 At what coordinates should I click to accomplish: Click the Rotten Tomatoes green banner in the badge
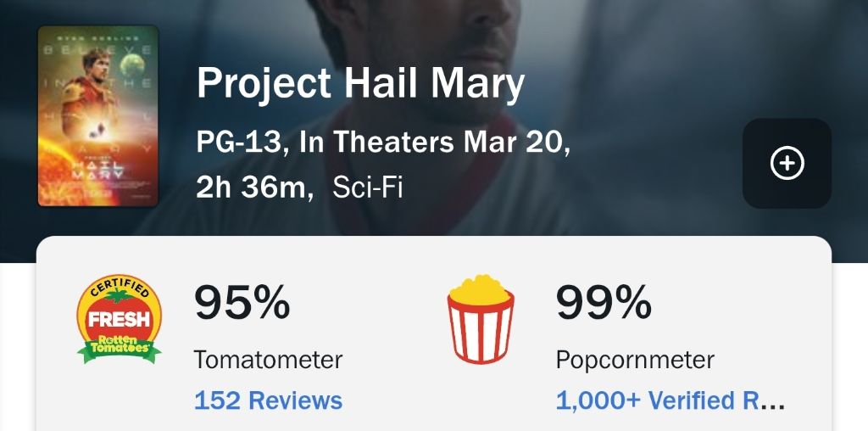[x=119, y=346]
